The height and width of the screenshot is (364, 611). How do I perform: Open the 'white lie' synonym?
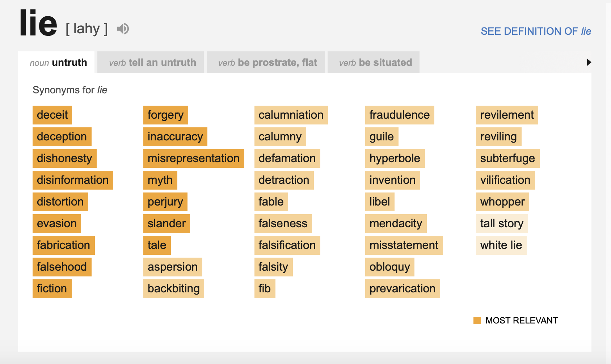[501, 245]
